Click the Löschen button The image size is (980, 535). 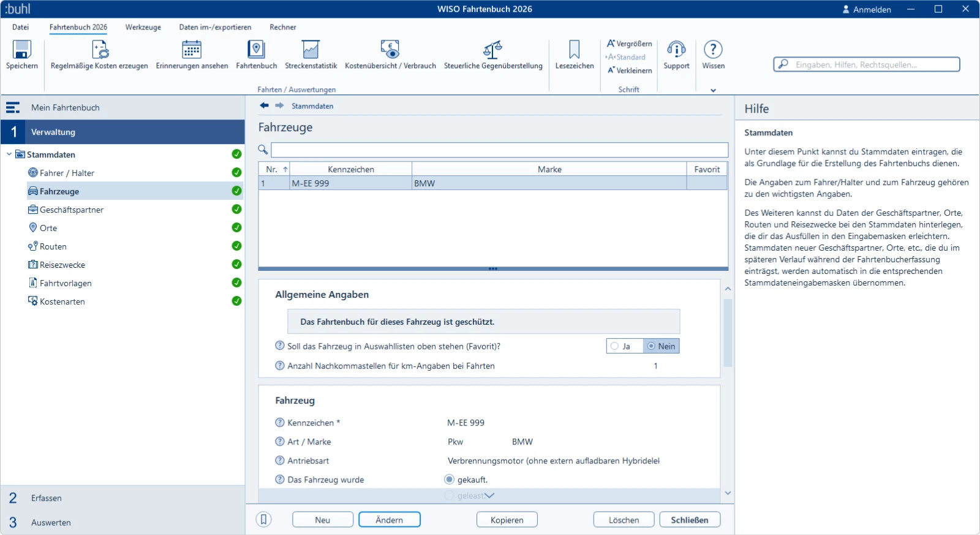tap(624, 520)
